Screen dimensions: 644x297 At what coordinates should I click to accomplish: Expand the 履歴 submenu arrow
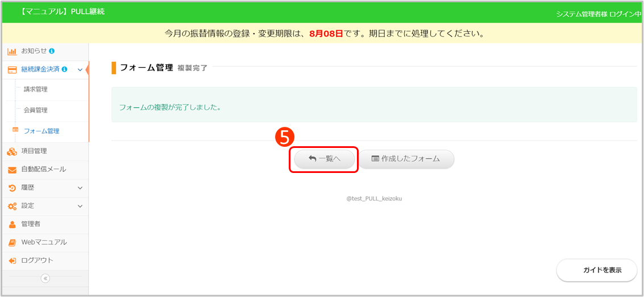coord(80,188)
